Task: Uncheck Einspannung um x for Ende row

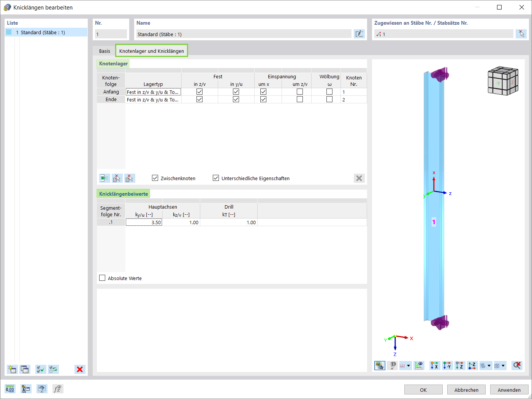Action: [263, 99]
